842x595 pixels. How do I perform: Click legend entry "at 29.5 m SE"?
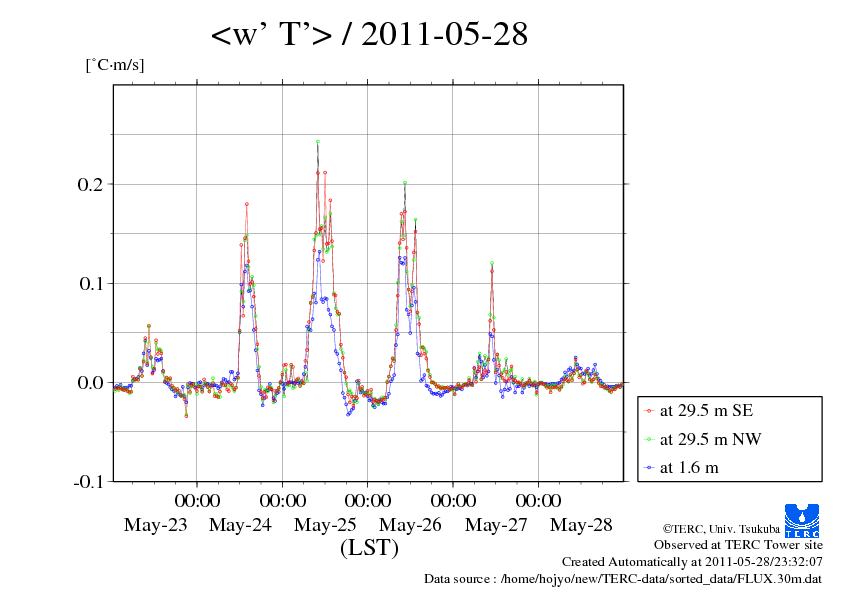coord(706,411)
